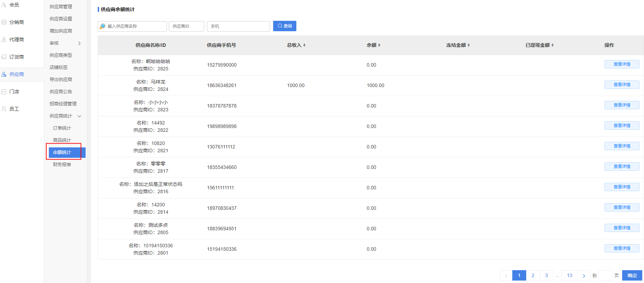Sort by 已提现金额 column arrows
The width and height of the screenshot is (644, 283).
[x=552, y=45]
